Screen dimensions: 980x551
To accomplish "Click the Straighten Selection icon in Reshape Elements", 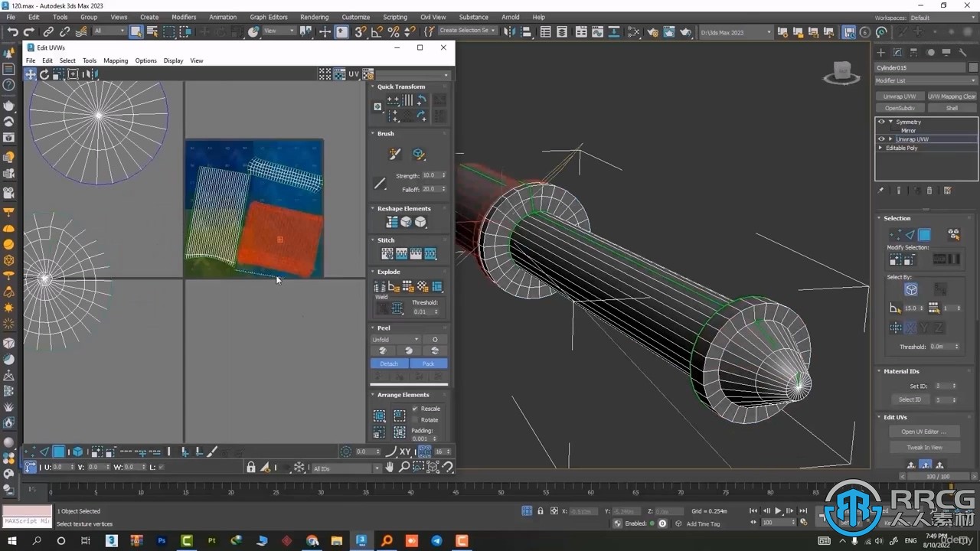I will click(x=392, y=222).
